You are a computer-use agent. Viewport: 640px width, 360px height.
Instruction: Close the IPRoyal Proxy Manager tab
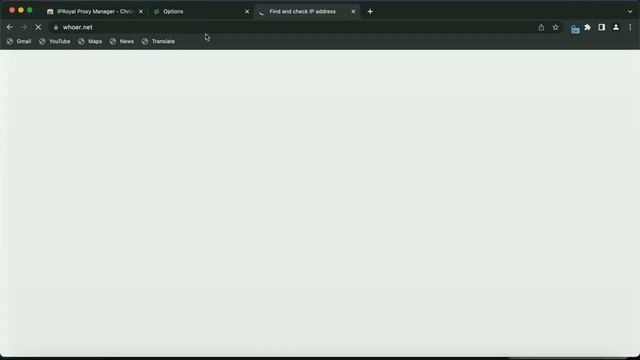click(141, 11)
